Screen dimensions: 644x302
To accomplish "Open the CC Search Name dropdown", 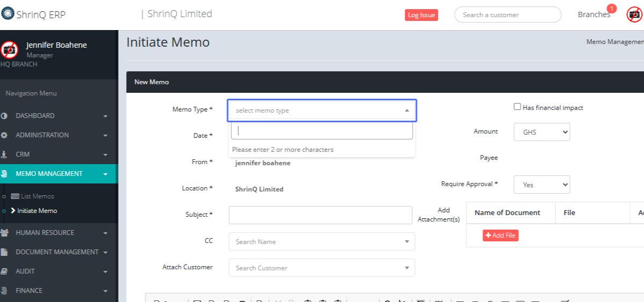I will (321, 242).
